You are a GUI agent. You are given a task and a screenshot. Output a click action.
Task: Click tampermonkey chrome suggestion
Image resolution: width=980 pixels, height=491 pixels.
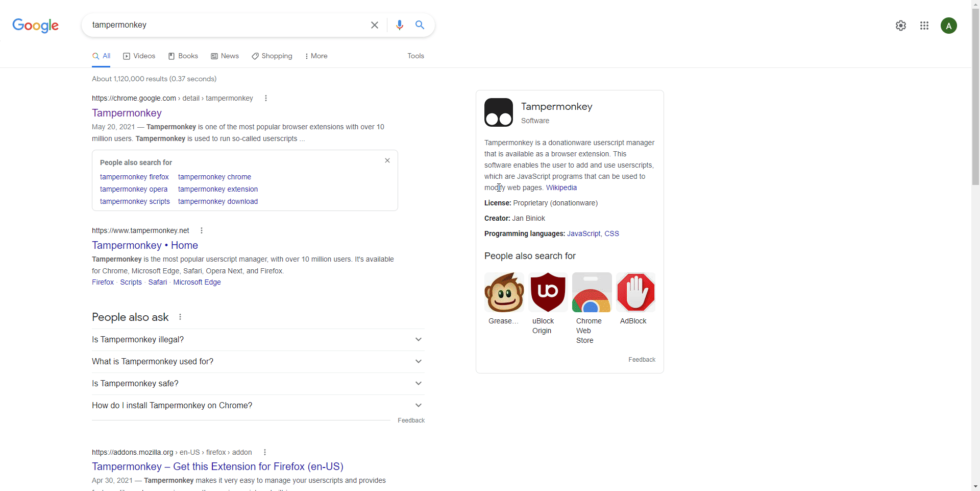214,177
